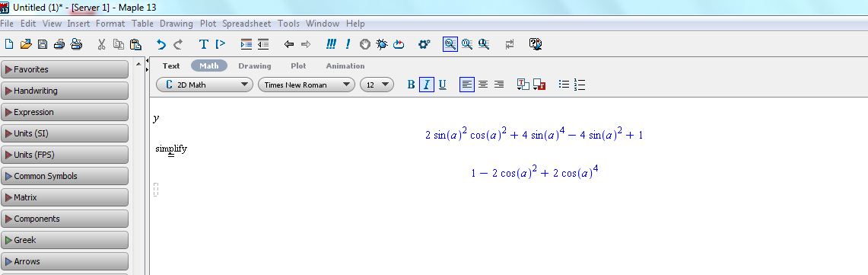Save the worksheet with floppy disk icon
The height and width of the screenshot is (275, 868).
pyautogui.click(x=43, y=44)
